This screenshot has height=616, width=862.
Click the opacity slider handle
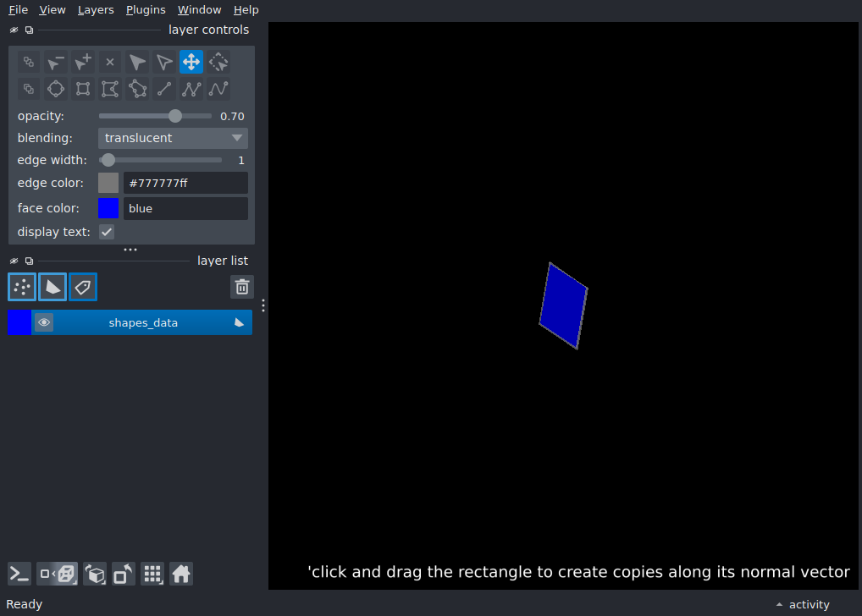click(x=174, y=116)
